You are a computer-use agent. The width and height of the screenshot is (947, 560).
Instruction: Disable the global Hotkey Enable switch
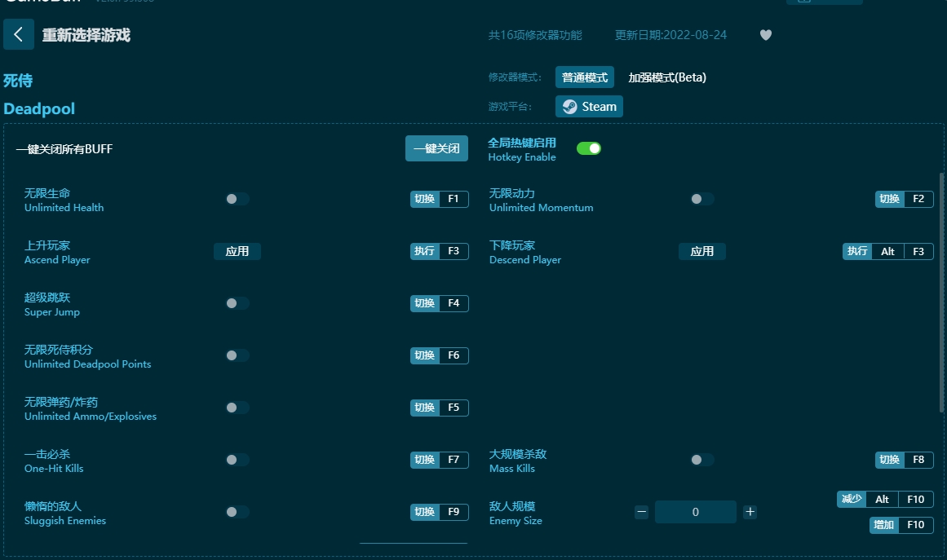pos(589,148)
